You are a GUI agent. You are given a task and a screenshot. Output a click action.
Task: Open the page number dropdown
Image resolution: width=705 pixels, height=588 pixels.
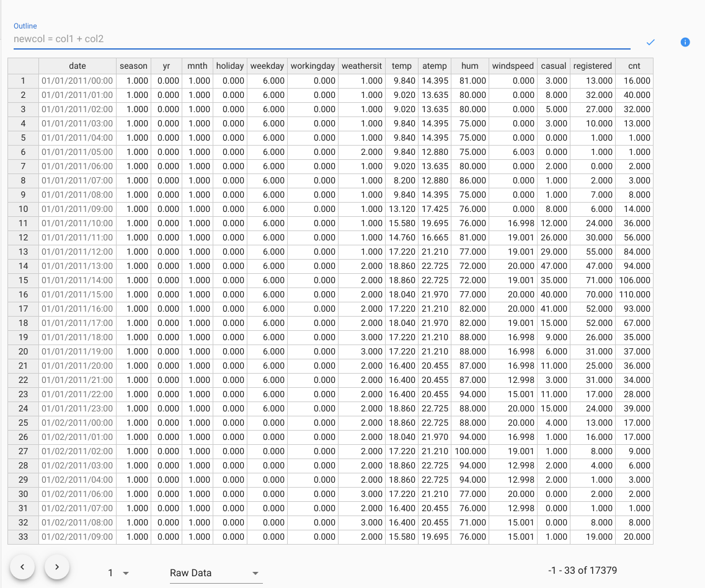118,573
